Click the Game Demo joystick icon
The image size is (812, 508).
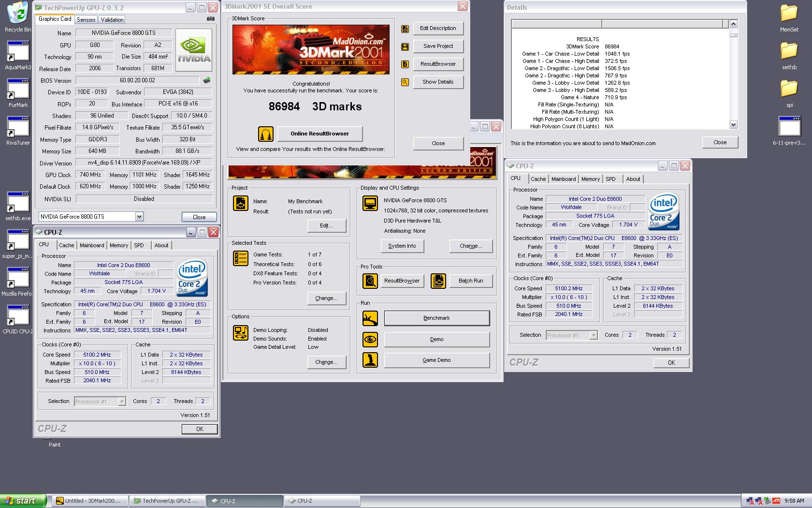(370, 360)
